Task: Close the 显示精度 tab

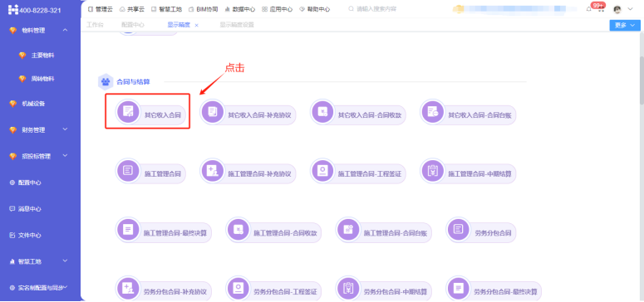Action: [x=196, y=26]
